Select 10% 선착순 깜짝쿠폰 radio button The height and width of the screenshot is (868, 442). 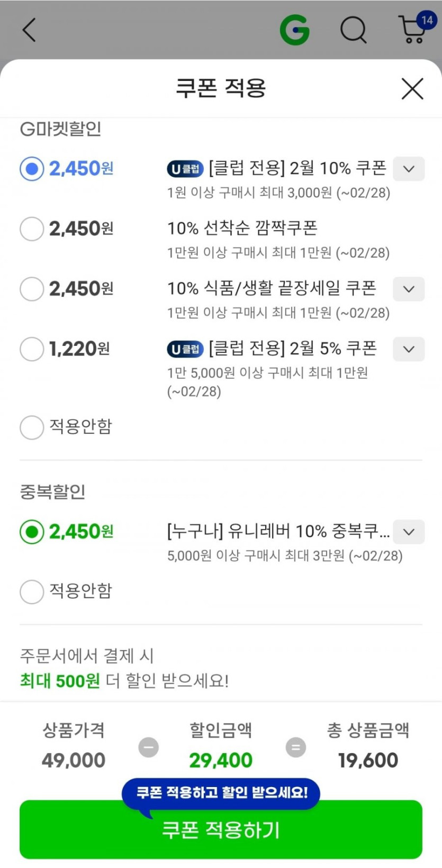tap(32, 229)
